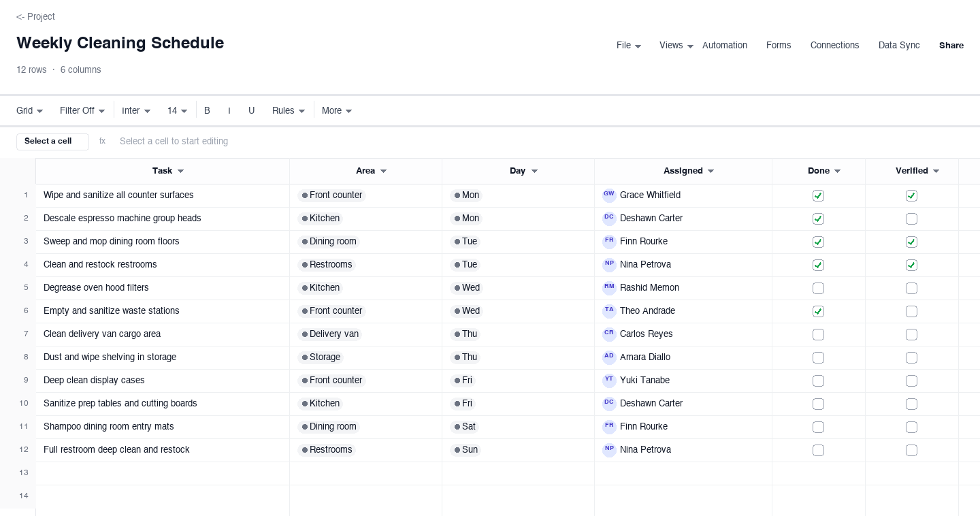Open the Grid view dropdown
Screen dimensions: 980x516
pyautogui.click(x=30, y=110)
